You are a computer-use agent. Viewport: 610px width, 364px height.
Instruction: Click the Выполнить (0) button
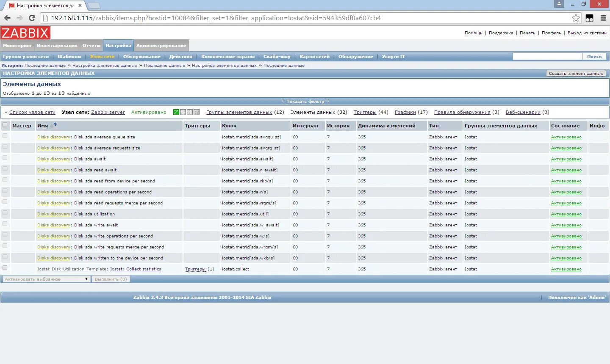click(x=111, y=279)
